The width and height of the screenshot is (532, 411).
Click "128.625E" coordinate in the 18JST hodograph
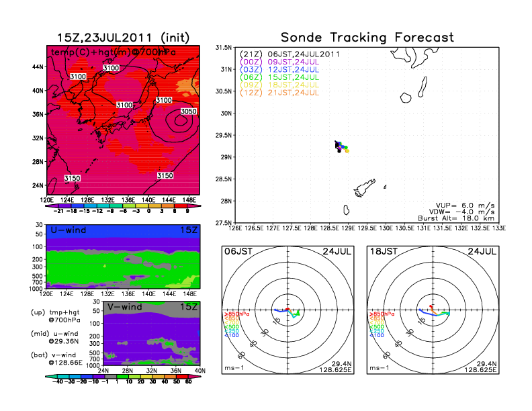pyautogui.click(x=480, y=369)
